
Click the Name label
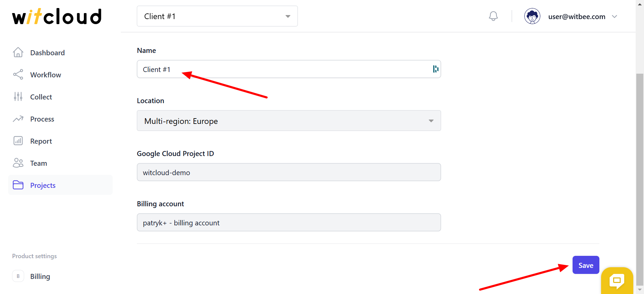146,50
